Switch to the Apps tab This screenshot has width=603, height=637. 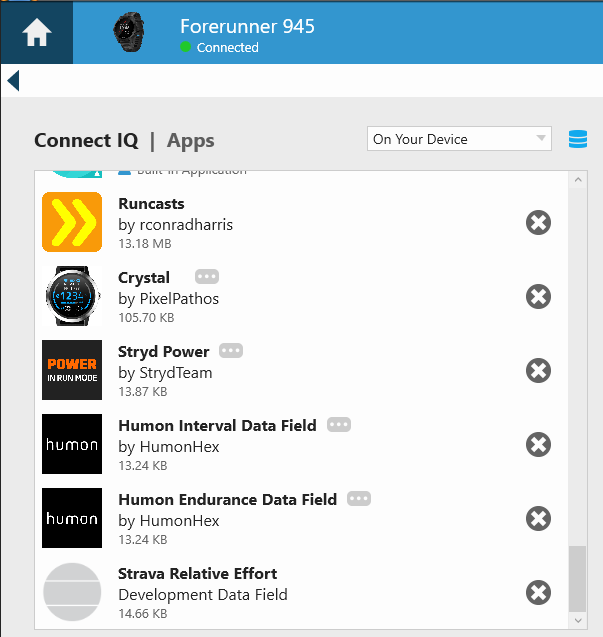[x=190, y=140]
